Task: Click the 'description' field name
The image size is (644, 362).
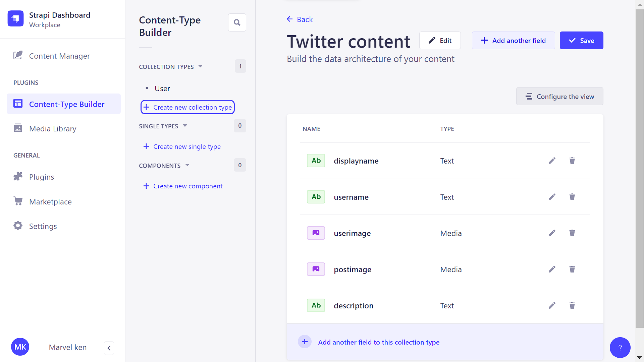Action: [354, 306]
